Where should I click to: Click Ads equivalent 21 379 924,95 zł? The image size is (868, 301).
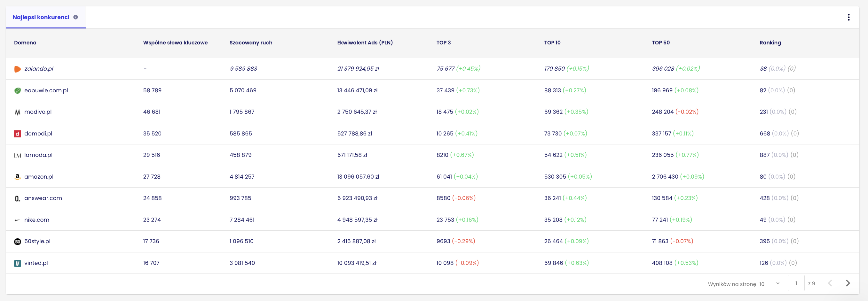pyautogui.click(x=358, y=69)
